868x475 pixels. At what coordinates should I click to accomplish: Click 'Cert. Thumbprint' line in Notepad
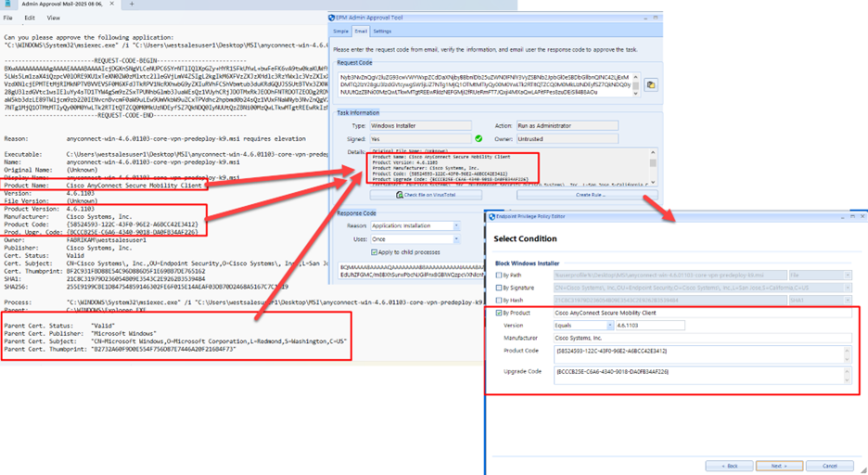click(x=105, y=271)
